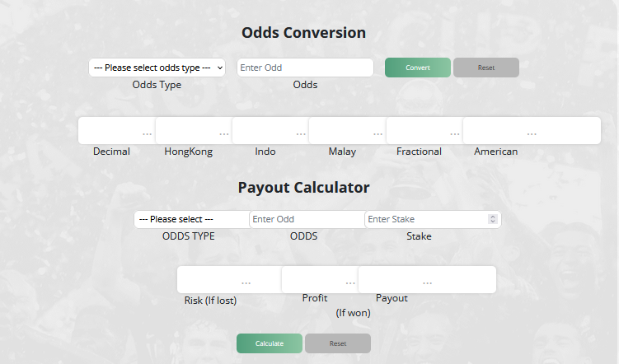Click Reset beside the Convert button
This screenshot has width=619, height=364.
(486, 68)
